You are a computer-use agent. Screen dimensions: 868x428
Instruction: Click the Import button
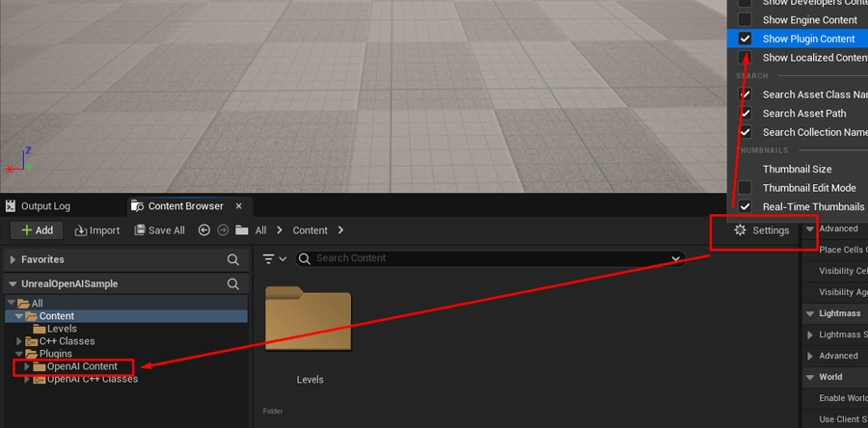click(97, 230)
